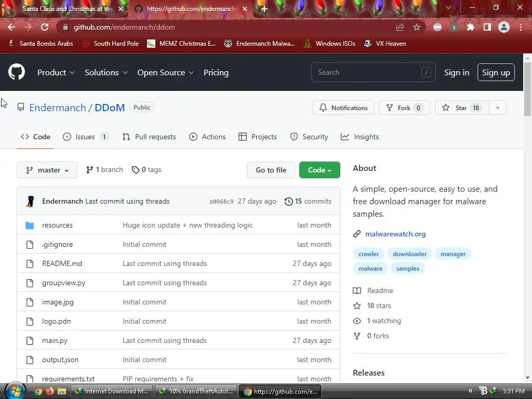The height and width of the screenshot is (399, 532).
Task: Open the Insights tab
Action: [x=360, y=137]
